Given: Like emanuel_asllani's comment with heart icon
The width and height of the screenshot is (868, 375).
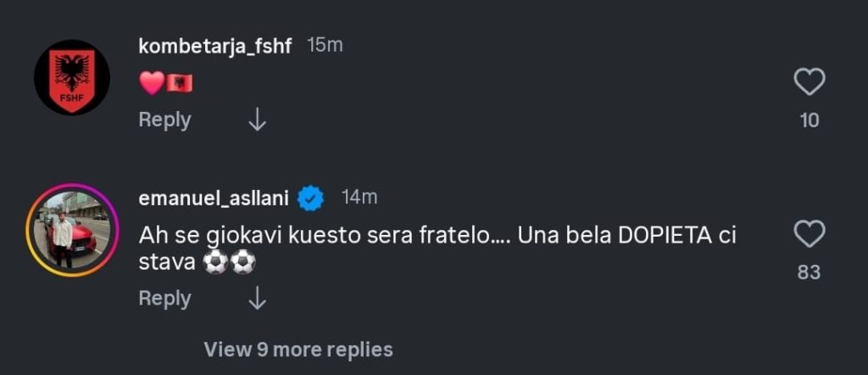Looking at the screenshot, I should (810, 233).
